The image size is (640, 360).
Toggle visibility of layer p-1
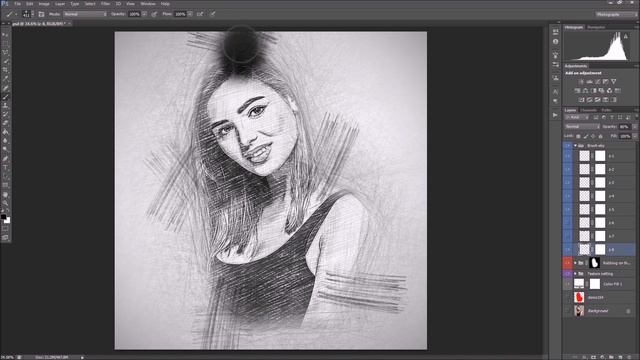click(x=567, y=156)
